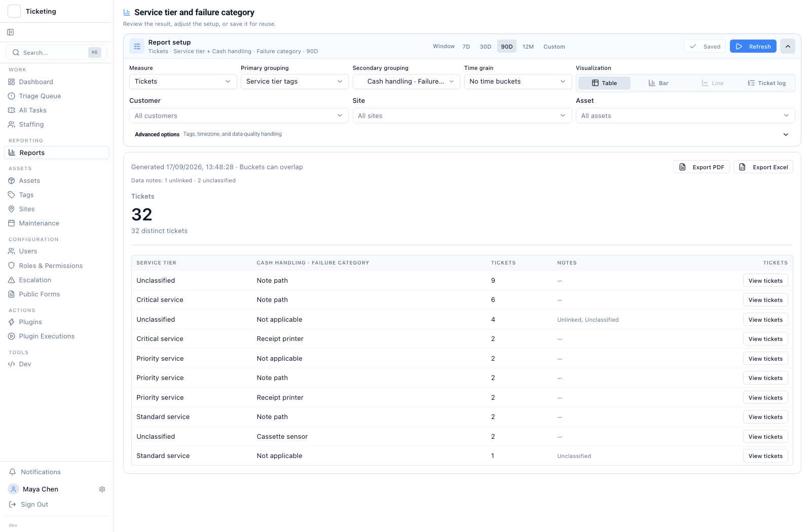Open the All customers dropdown
This screenshot has width=811, height=532.
[x=239, y=116]
